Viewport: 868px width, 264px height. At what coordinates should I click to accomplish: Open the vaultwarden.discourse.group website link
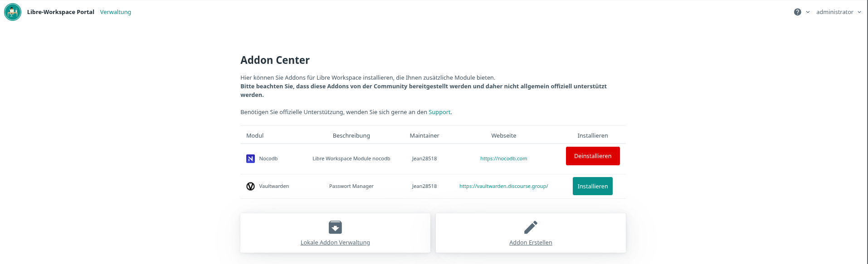pos(503,186)
